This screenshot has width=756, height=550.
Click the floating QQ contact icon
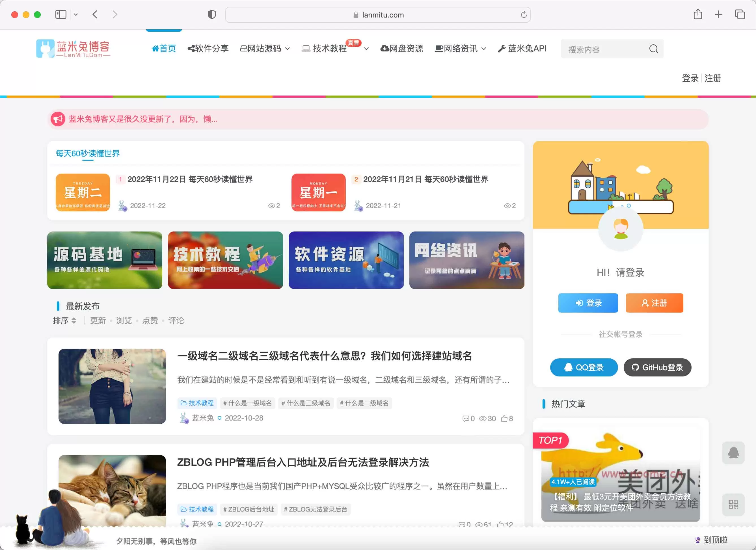coord(733,453)
